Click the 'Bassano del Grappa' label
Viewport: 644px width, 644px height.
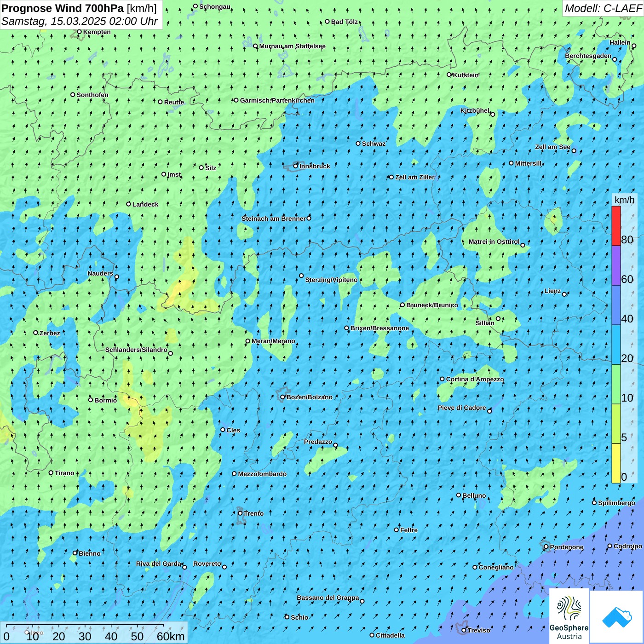pos(328,598)
